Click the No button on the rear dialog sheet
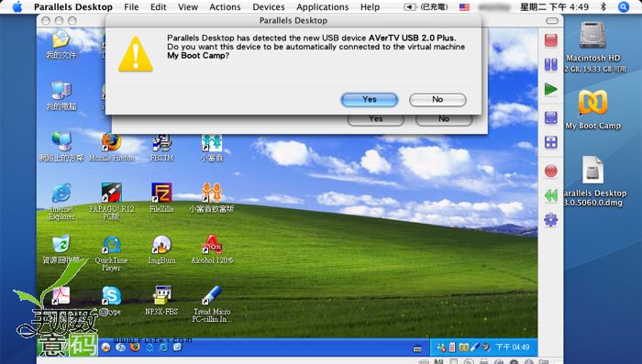Viewport: 642px width, 364px height. [x=444, y=119]
